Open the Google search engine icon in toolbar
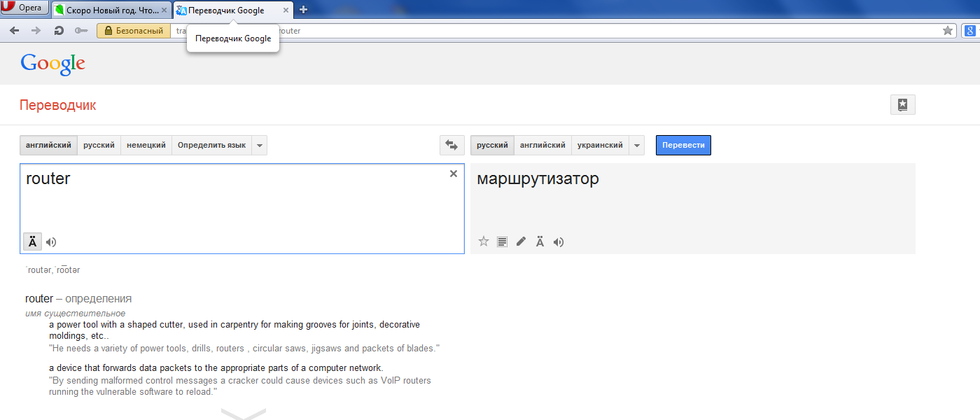This screenshot has width=980, height=420. click(969, 31)
